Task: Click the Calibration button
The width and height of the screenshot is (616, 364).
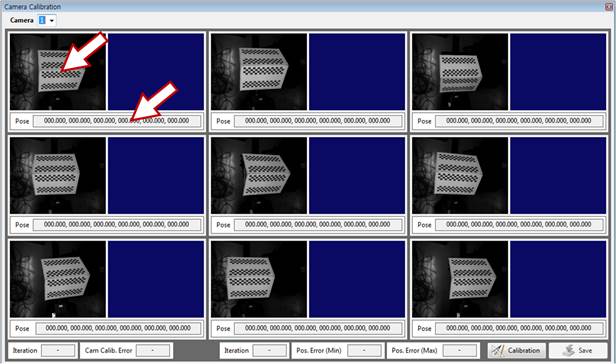Action: pyautogui.click(x=517, y=350)
